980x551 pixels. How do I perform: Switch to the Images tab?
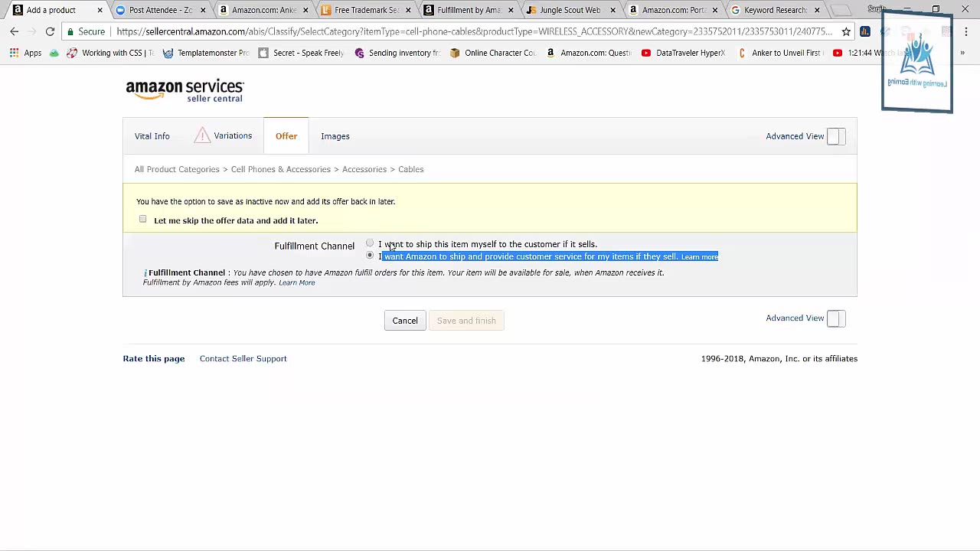pos(335,136)
